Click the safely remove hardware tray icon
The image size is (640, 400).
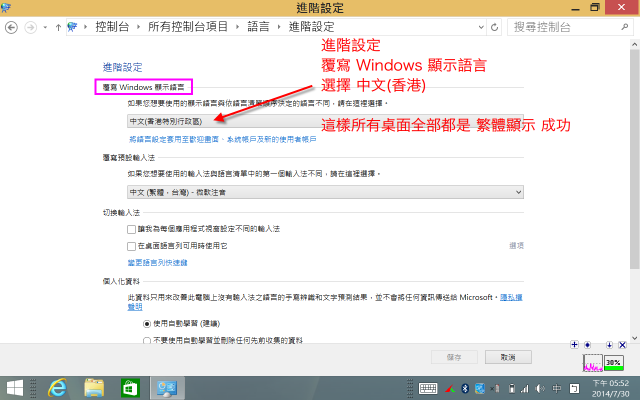point(495,388)
